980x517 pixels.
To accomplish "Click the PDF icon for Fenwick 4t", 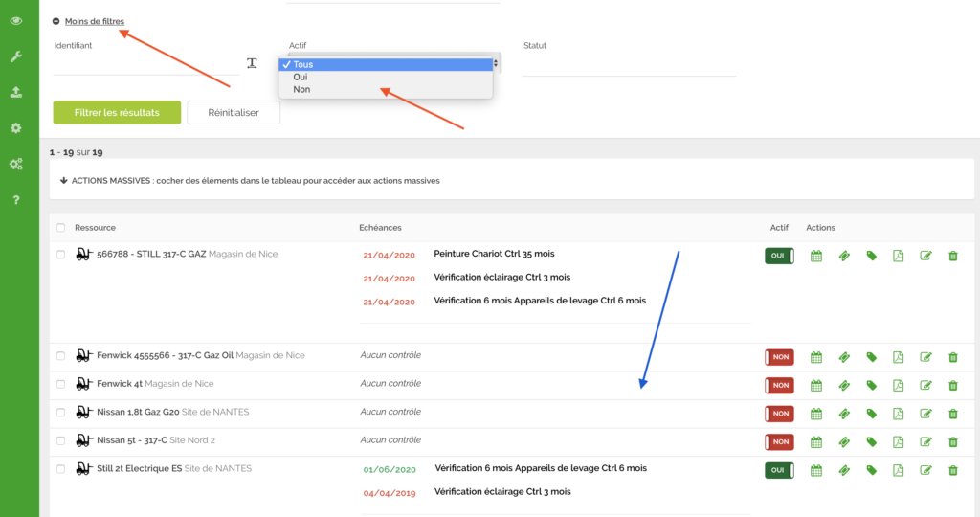I will [898, 385].
